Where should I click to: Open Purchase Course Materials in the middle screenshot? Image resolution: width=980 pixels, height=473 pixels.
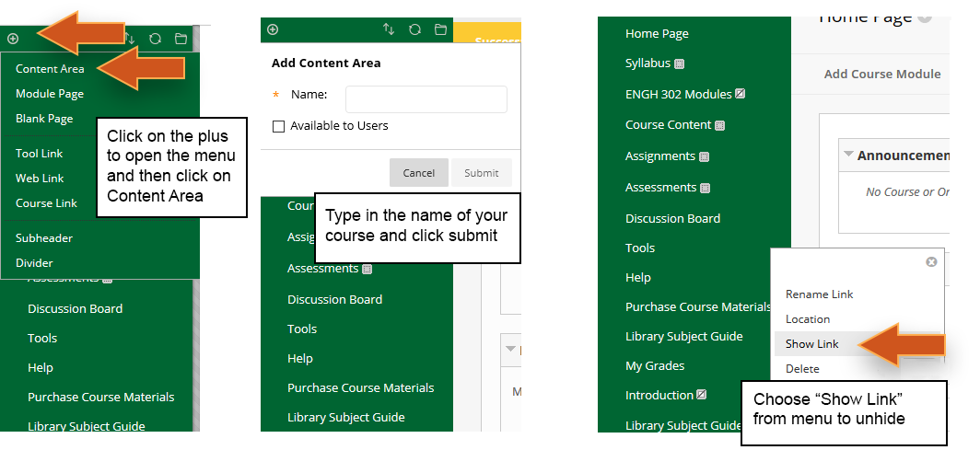click(361, 387)
